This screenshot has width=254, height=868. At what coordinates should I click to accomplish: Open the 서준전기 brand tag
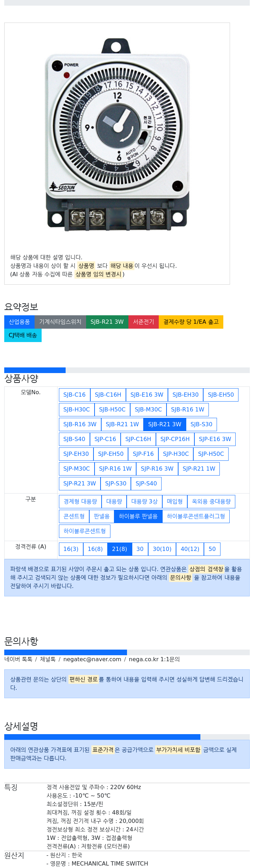[144, 322]
